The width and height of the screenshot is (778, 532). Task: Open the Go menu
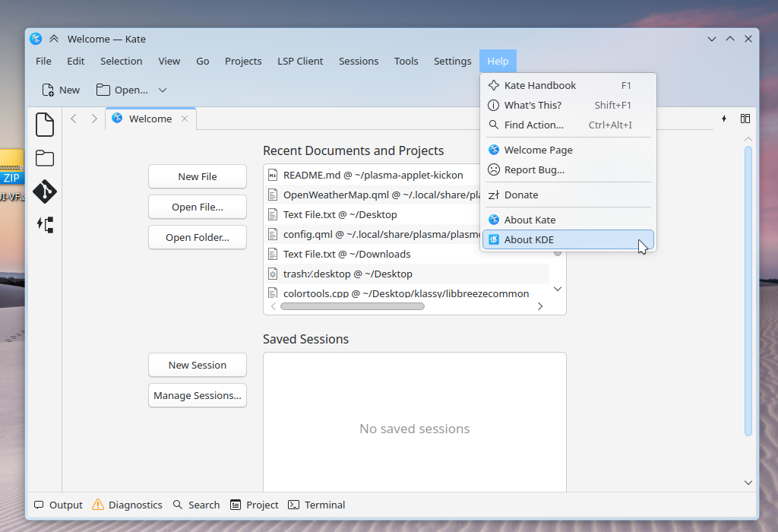(202, 61)
